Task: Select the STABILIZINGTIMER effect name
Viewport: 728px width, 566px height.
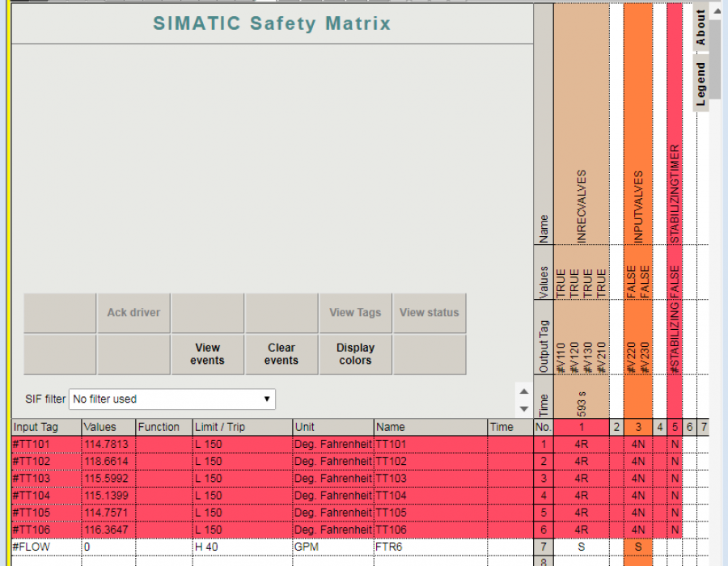Action: coord(675,194)
